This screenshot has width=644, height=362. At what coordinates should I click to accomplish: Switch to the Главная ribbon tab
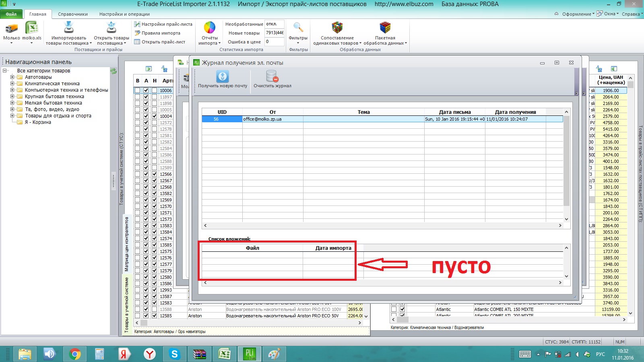(x=38, y=14)
